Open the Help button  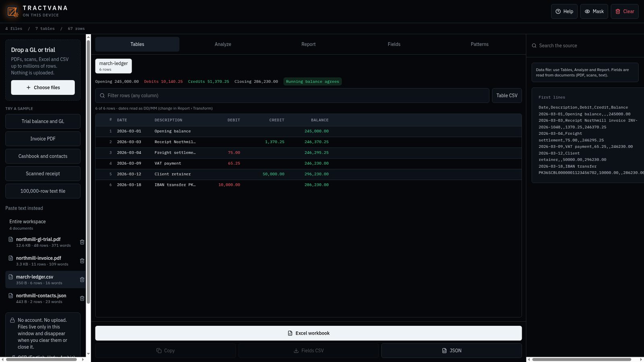point(564,12)
